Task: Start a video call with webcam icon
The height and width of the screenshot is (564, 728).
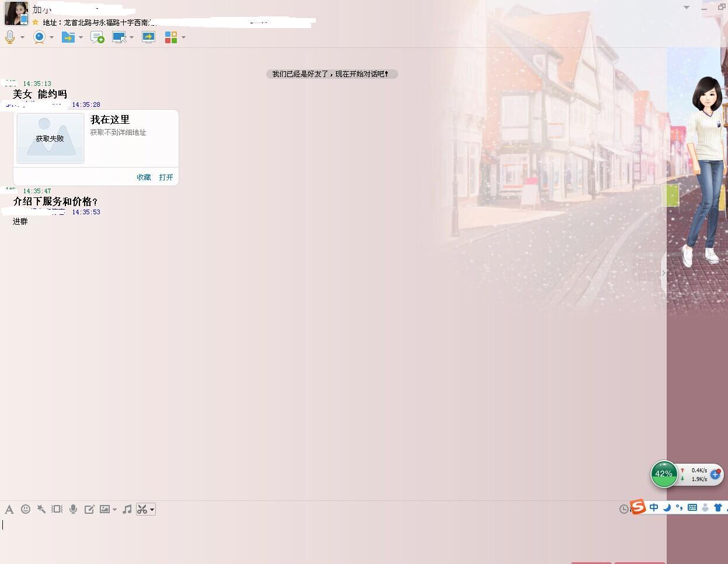Action: coord(39,37)
